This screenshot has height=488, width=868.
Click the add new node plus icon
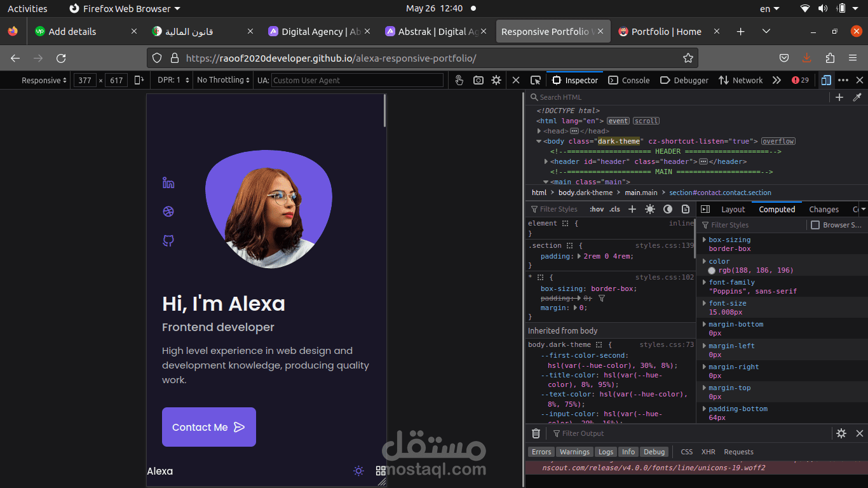click(839, 97)
